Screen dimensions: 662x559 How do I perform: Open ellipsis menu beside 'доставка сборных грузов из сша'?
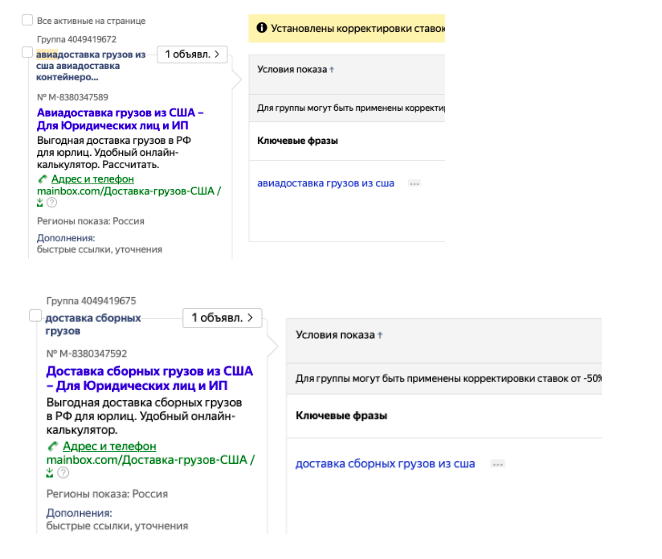498,464
